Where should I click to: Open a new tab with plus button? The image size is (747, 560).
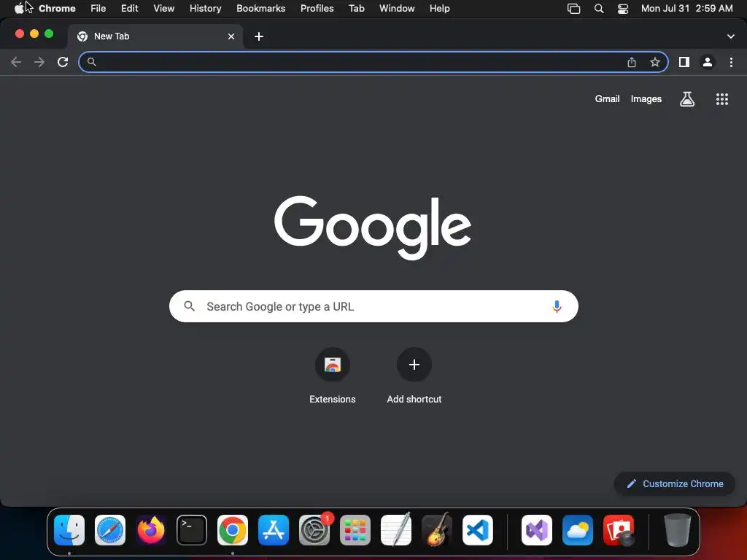pyautogui.click(x=259, y=36)
